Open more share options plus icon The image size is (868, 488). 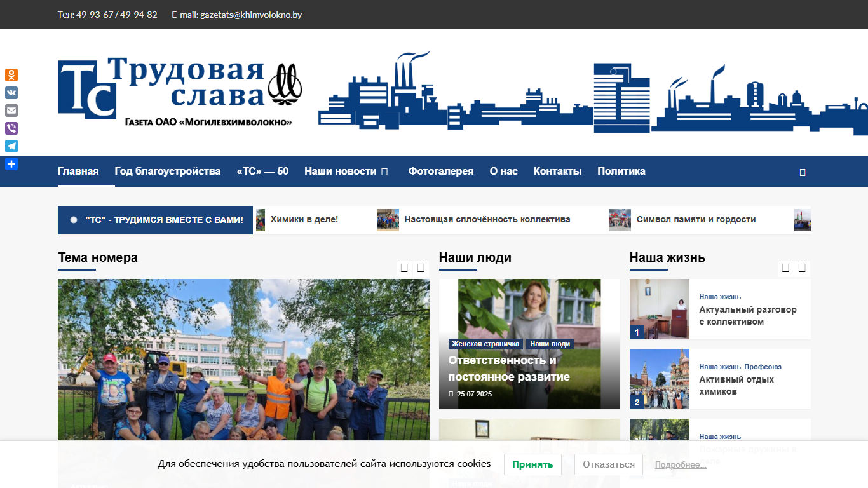(11, 164)
